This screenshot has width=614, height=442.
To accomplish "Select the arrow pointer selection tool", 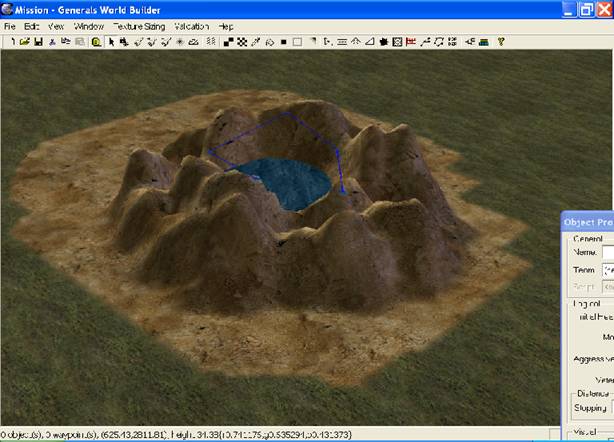I will [x=111, y=41].
